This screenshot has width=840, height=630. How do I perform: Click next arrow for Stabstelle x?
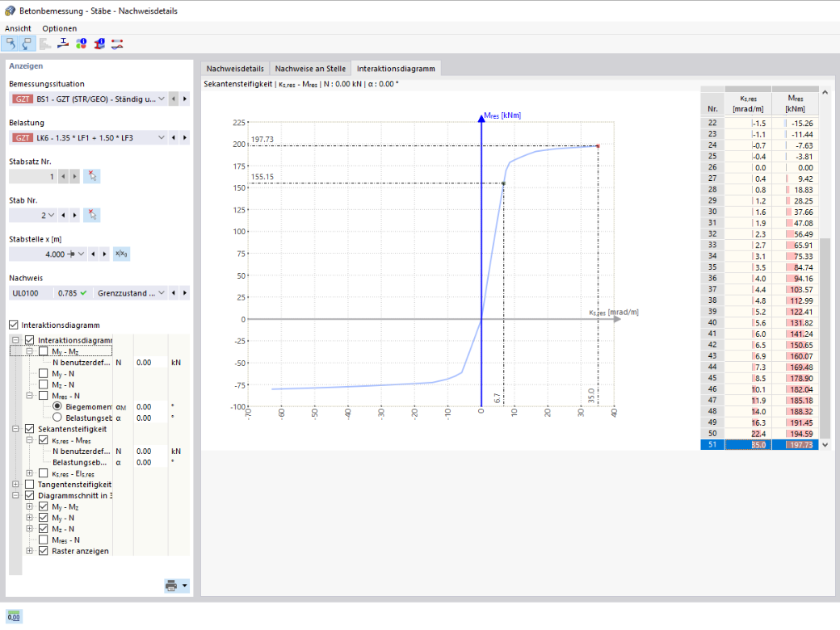click(x=104, y=254)
